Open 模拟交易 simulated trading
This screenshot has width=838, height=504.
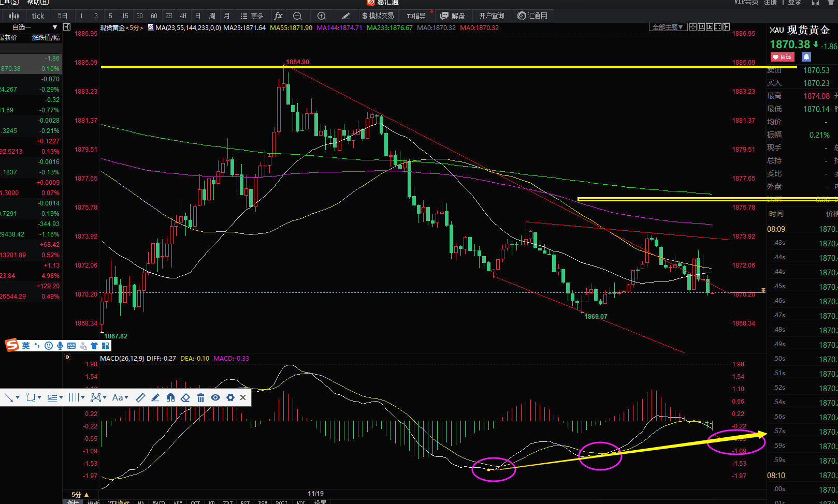[x=378, y=16]
